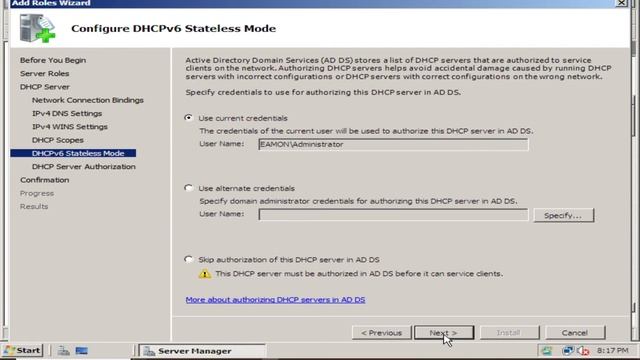640x360 pixels.
Task: Cancel the Add Roles Wizard
Action: tap(574, 333)
